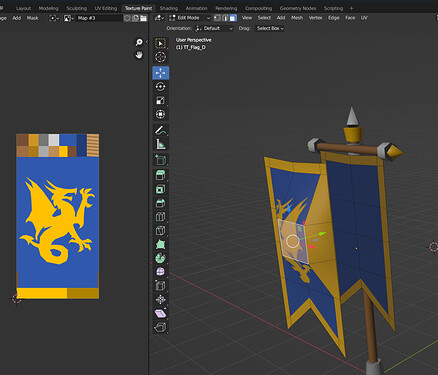Select the Shear tool
The height and width of the screenshot is (375, 438).
click(x=160, y=313)
